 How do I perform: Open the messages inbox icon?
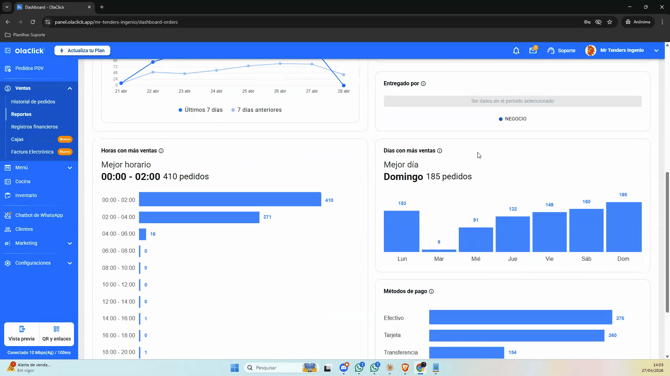click(533, 50)
